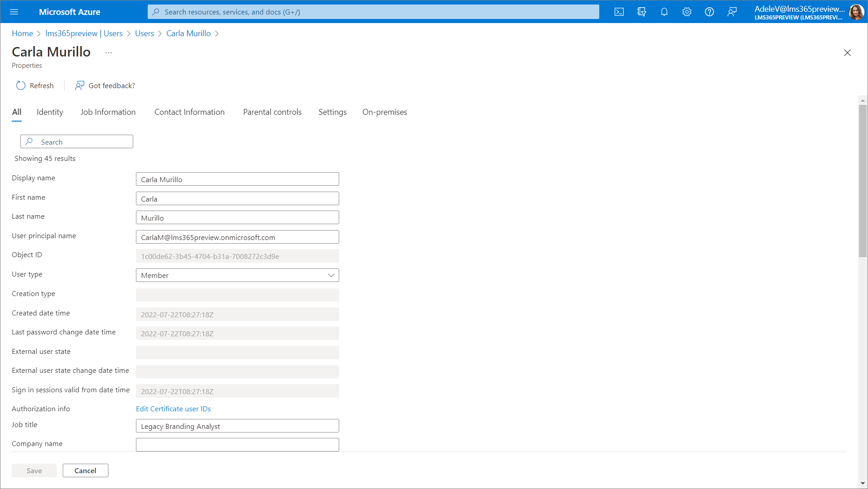Select the On-premises tab
The width and height of the screenshot is (868, 489).
click(x=384, y=112)
